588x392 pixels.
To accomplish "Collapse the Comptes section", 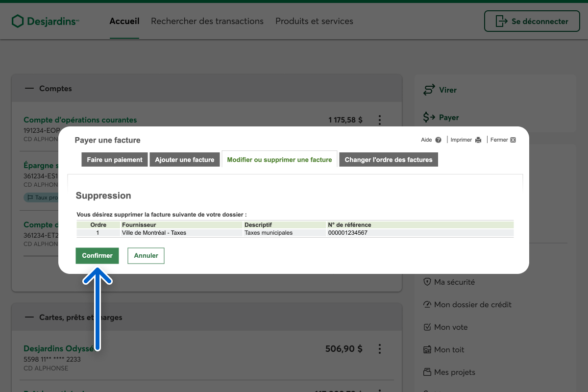I will [x=29, y=89].
